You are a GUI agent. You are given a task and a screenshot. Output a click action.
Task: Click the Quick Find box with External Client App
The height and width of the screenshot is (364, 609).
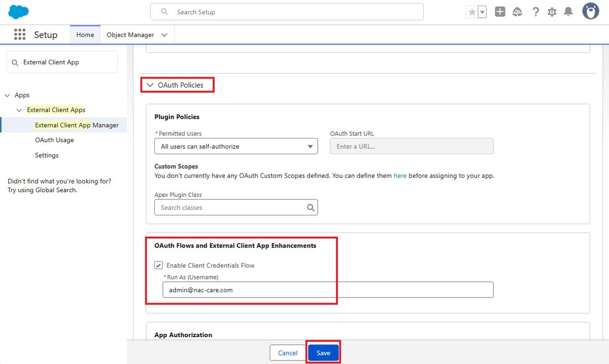[x=62, y=62]
